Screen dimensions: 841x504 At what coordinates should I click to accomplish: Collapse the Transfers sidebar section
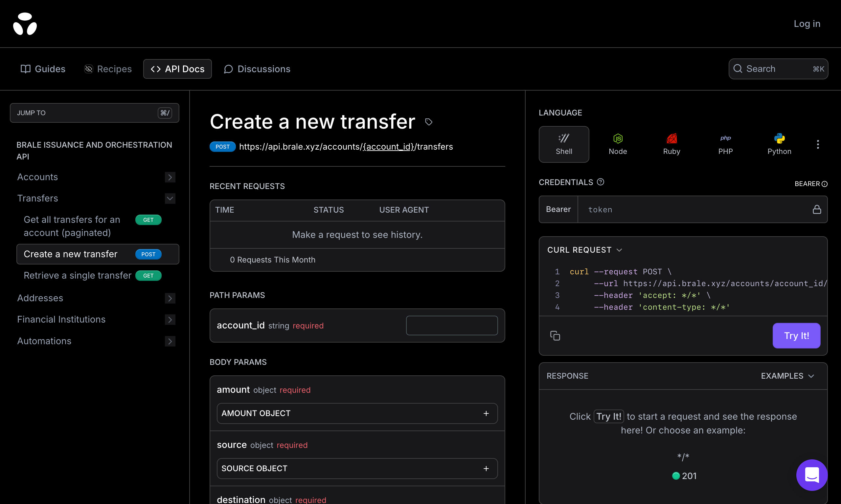(x=170, y=198)
